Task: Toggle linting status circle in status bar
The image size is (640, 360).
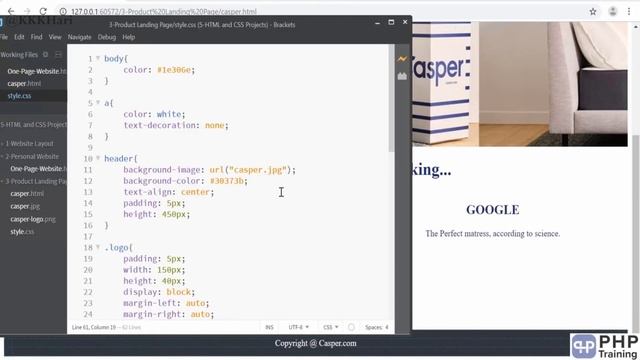Action: click(351, 327)
